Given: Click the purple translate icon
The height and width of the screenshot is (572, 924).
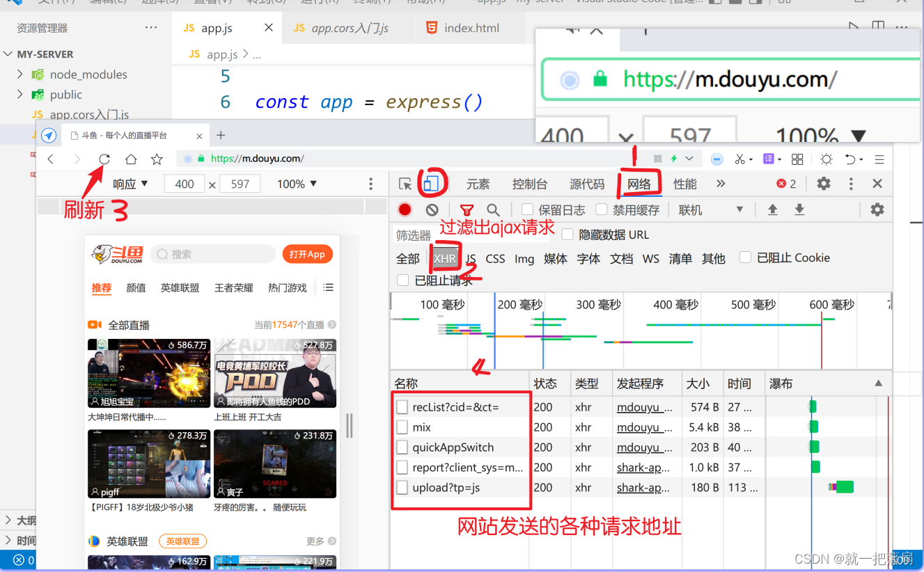Looking at the screenshot, I should (x=769, y=159).
